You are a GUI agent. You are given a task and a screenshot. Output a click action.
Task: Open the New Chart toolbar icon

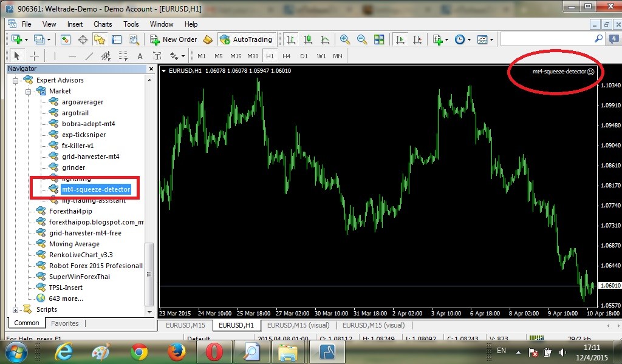[16, 39]
